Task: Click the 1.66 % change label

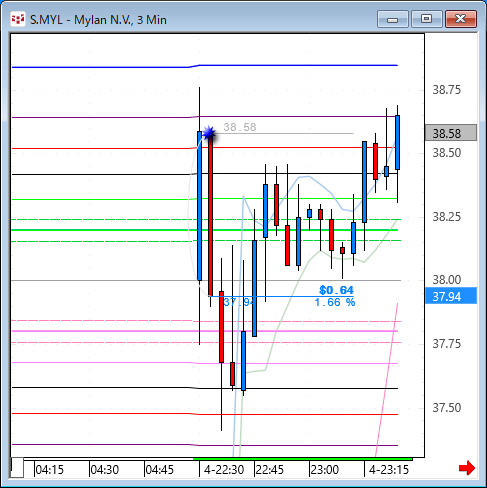Action: pos(335,303)
